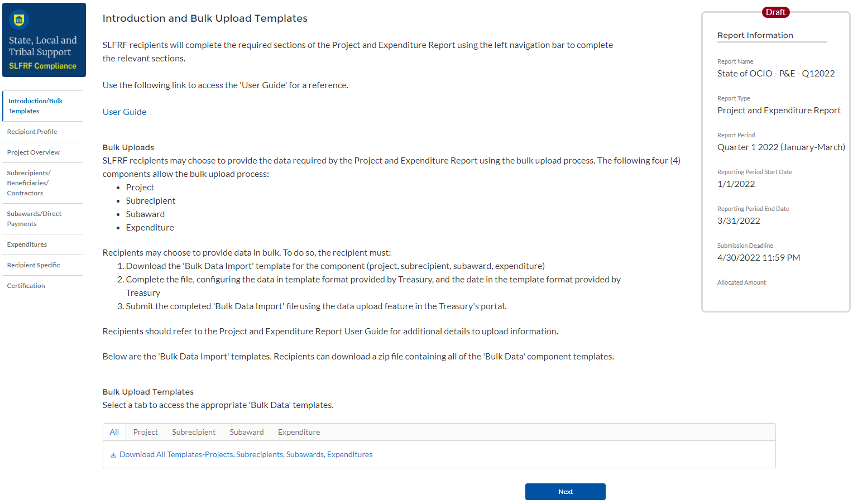853x504 pixels.
Task: Click the Treasury shield logo icon
Action: click(x=19, y=20)
